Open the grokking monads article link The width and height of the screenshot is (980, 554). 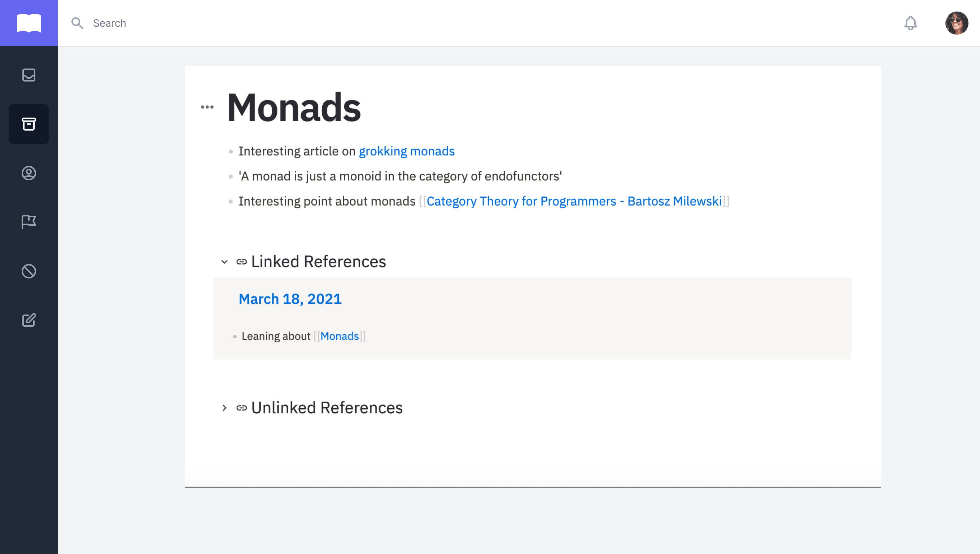point(406,151)
